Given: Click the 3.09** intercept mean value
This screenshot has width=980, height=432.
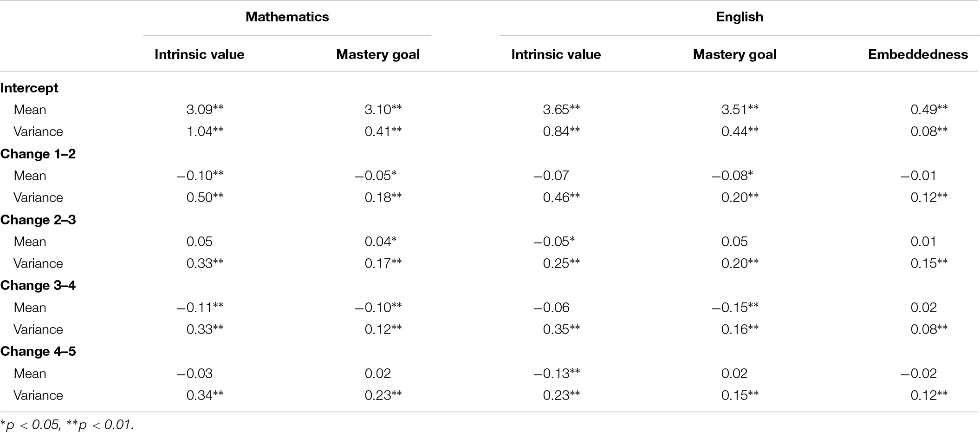Looking at the screenshot, I should (x=205, y=110).
